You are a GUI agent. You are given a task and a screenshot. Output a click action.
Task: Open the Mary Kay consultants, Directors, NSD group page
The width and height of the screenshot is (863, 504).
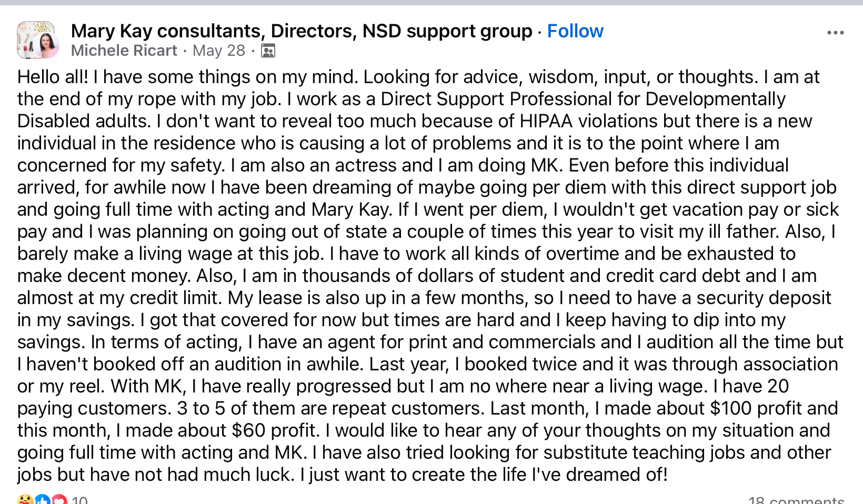pos(302,31)
